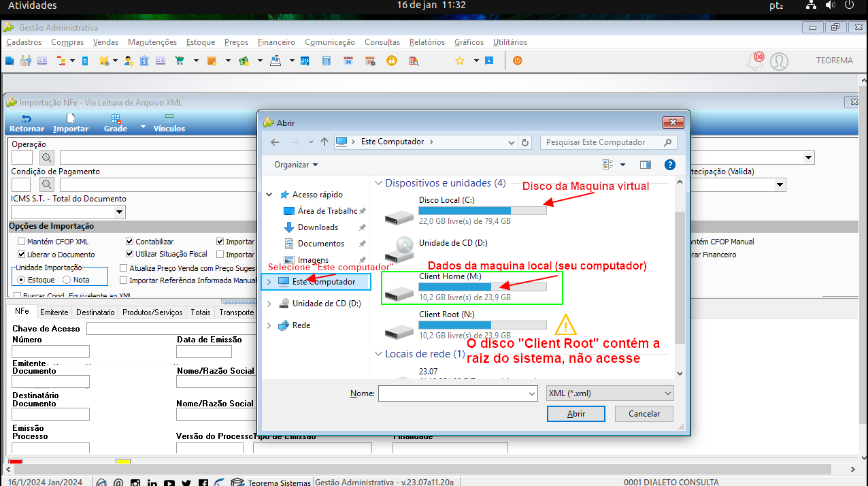Open the Atividades overview
Viewport: 868px width, 486px height.
pyautogui.click(x=33, y=5)
